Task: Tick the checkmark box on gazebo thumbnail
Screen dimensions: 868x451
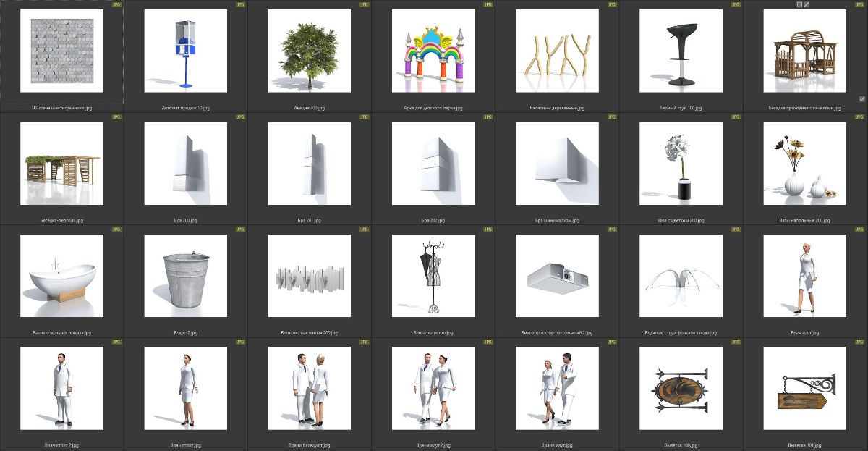Action: 862,99
